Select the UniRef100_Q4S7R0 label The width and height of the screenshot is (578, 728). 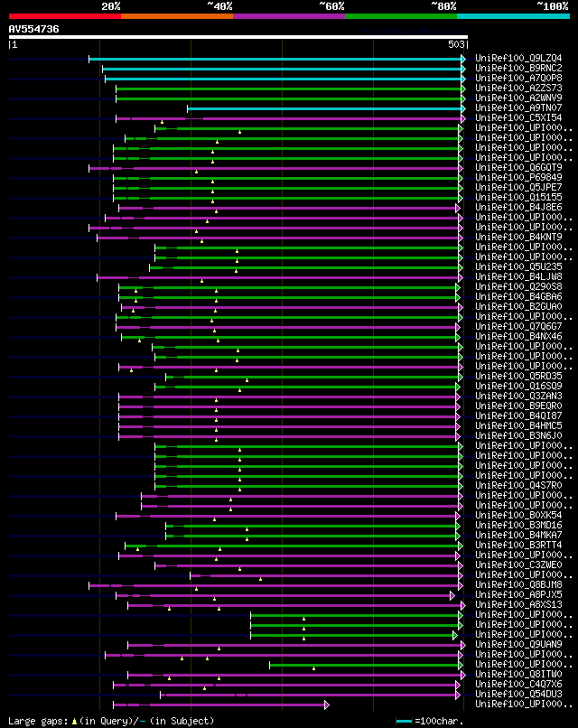[x=518, y=485]
